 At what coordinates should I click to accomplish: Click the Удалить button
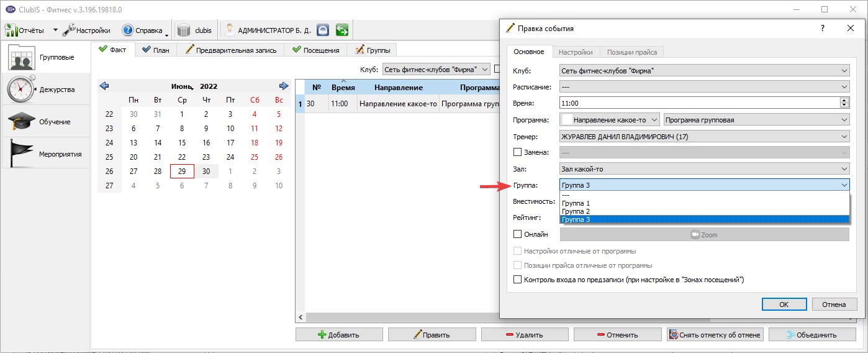pos(525,334)
